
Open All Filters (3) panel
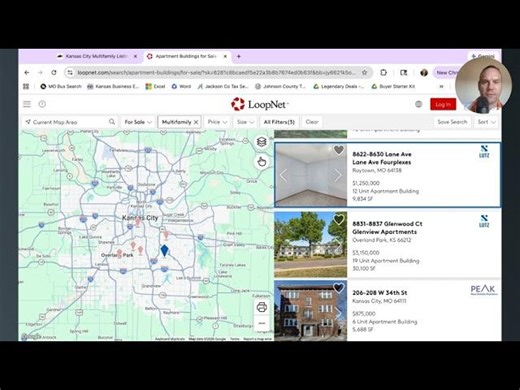(279, 122)
